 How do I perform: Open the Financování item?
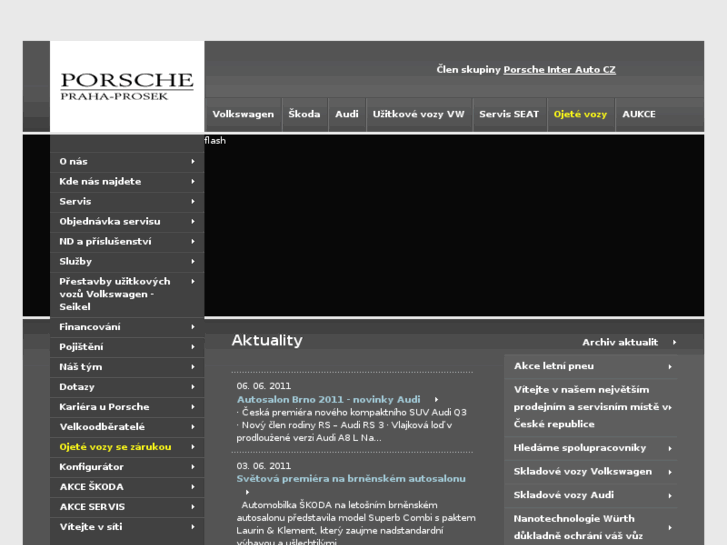point(127,327)
